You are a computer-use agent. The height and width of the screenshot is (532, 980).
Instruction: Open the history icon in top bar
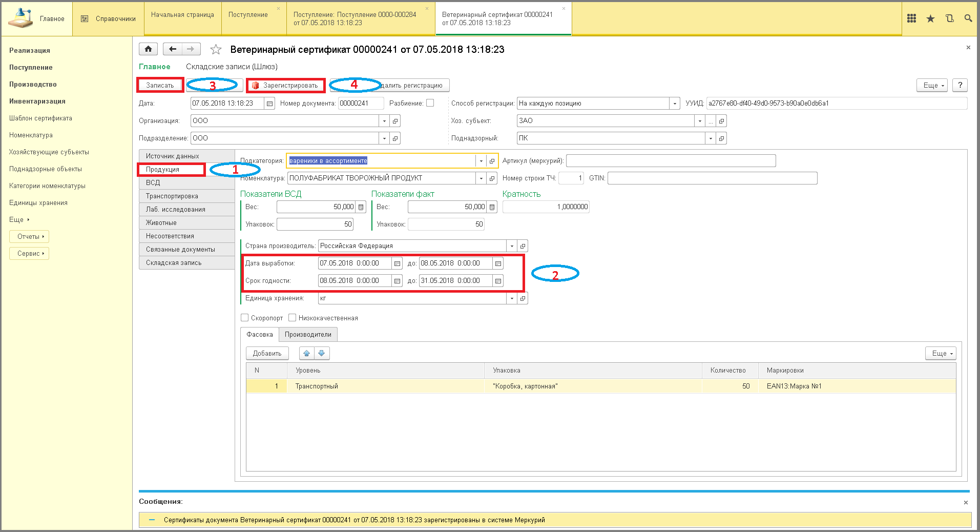(949, 18)
